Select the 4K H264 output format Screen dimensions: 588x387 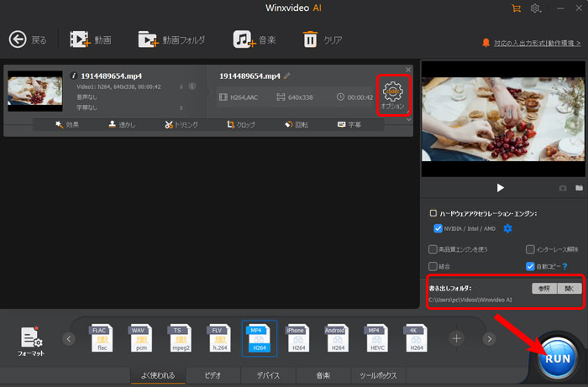tap(417, 338)
